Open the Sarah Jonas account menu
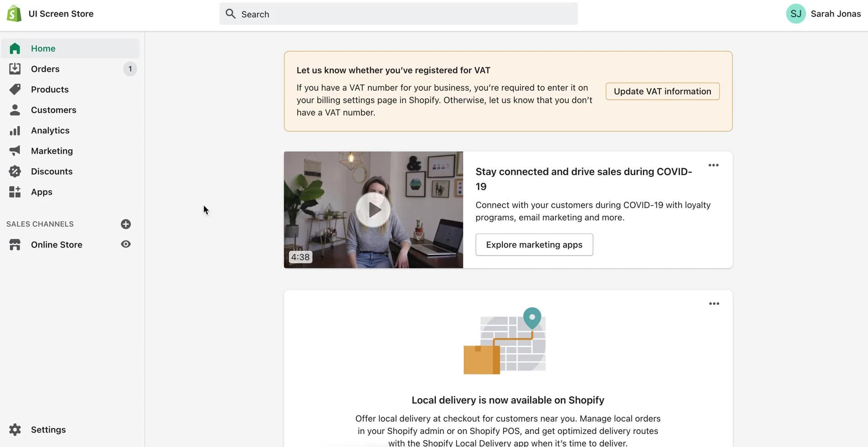868x447 pixels. [x=823, y=14]
